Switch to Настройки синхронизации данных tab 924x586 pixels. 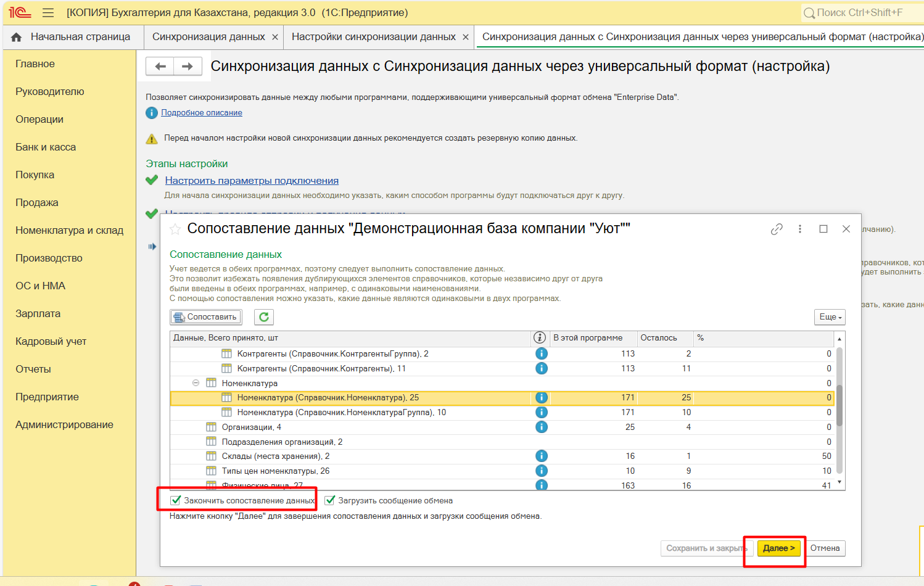tap(373, 37)
